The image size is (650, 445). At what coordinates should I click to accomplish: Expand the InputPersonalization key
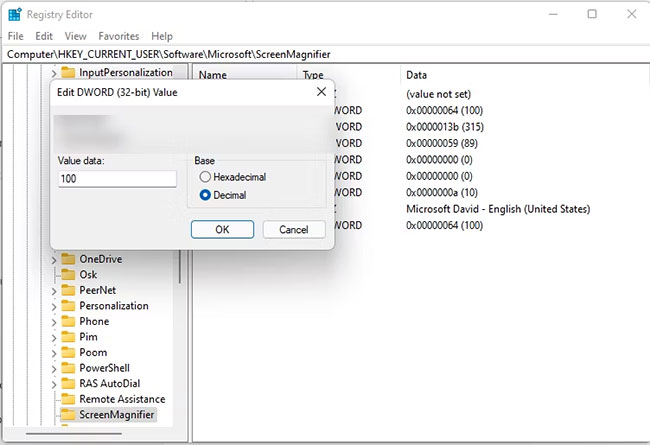[54, 74]
